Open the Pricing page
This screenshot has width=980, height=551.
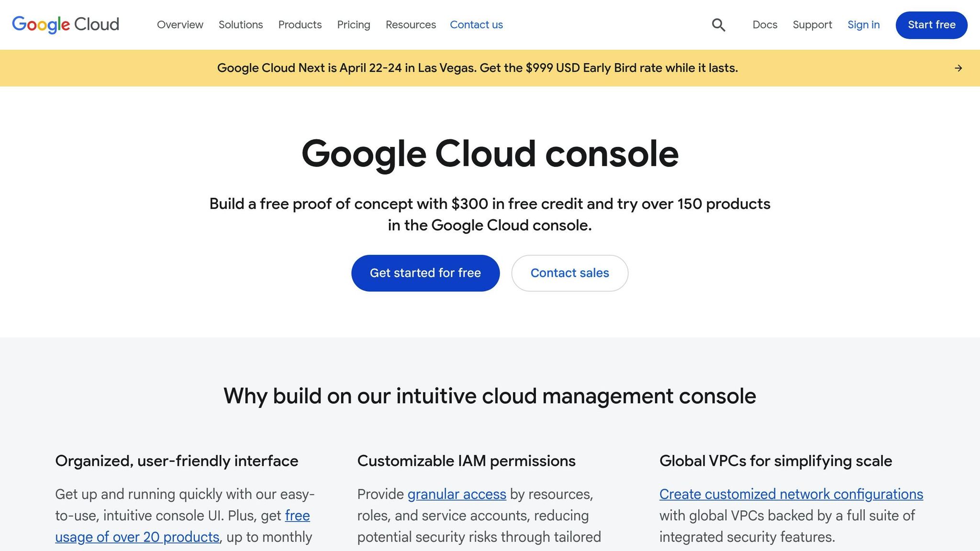354,25
